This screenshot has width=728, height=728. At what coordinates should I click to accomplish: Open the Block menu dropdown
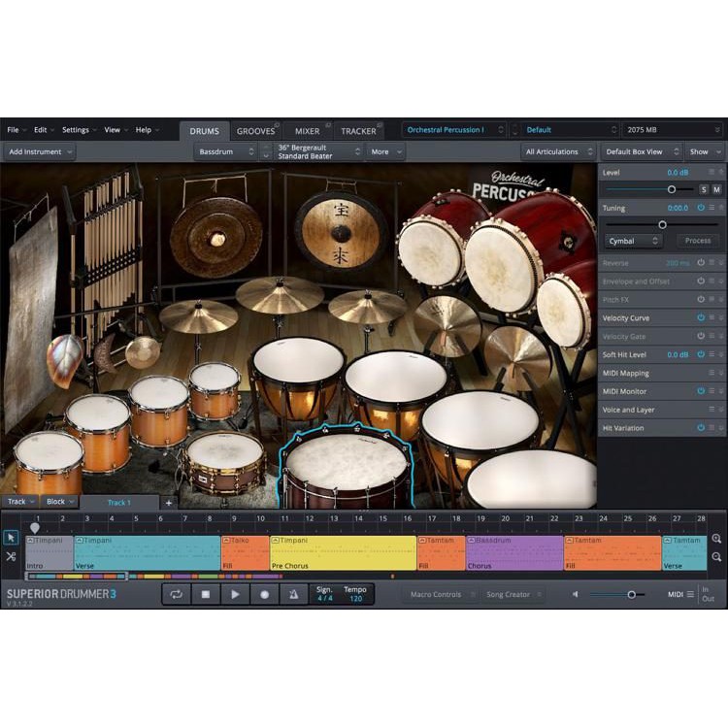59,502
